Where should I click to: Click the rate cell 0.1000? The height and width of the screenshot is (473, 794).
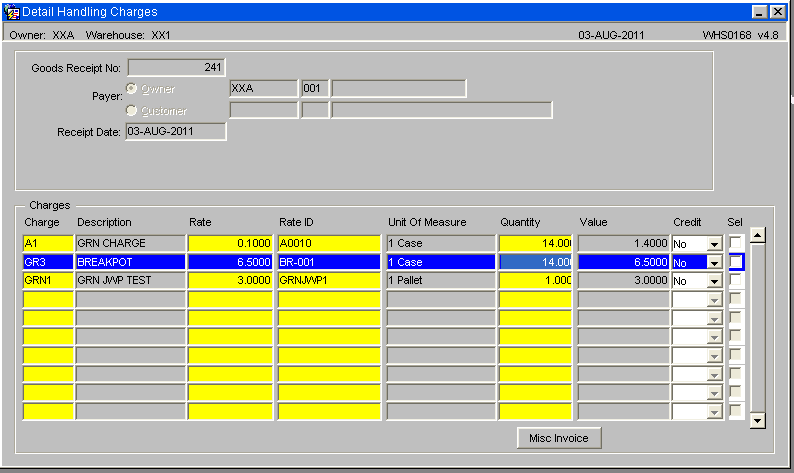pyautogui.click(x=230, y=243)
